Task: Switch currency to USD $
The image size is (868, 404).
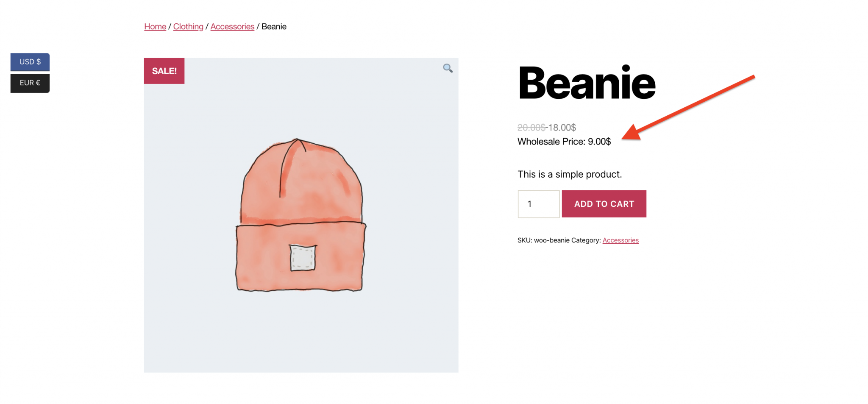Action: coord(30,62)
